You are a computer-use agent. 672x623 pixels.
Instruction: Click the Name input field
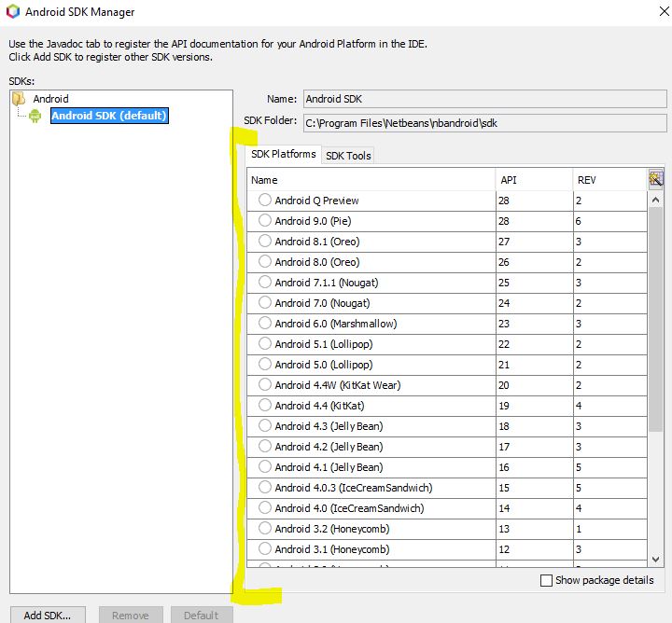click(484, 99)
